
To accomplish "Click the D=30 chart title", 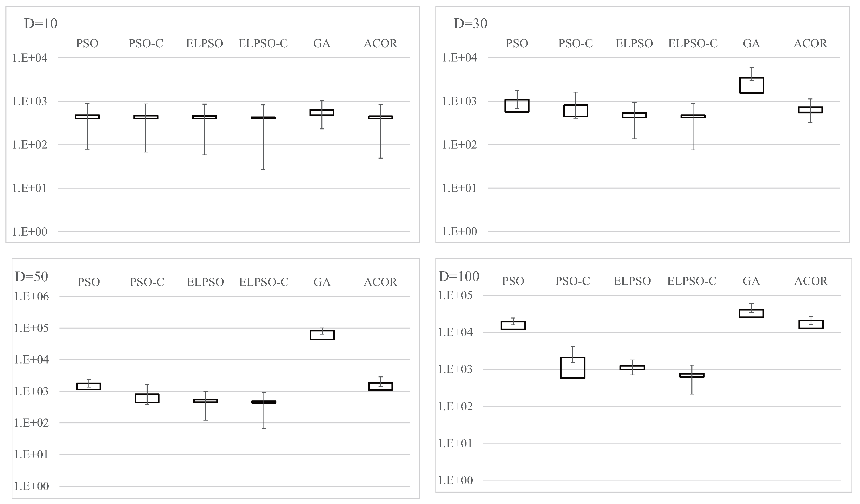I will [470, 24].
